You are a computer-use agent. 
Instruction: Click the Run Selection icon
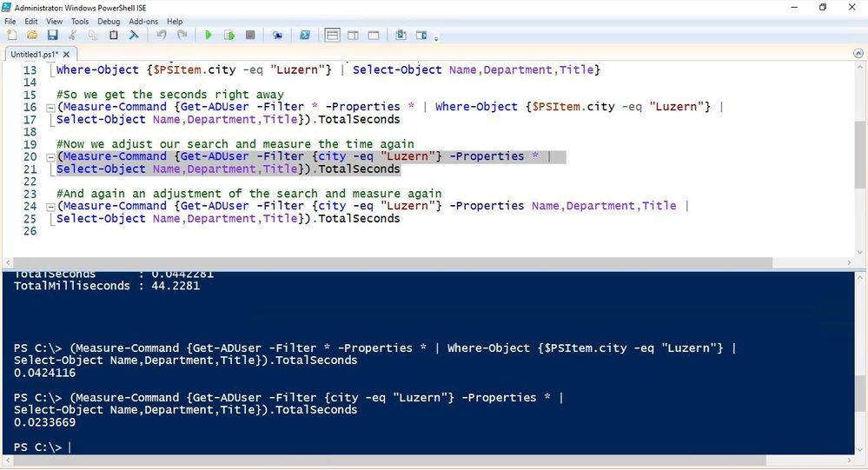click(229, 36)
